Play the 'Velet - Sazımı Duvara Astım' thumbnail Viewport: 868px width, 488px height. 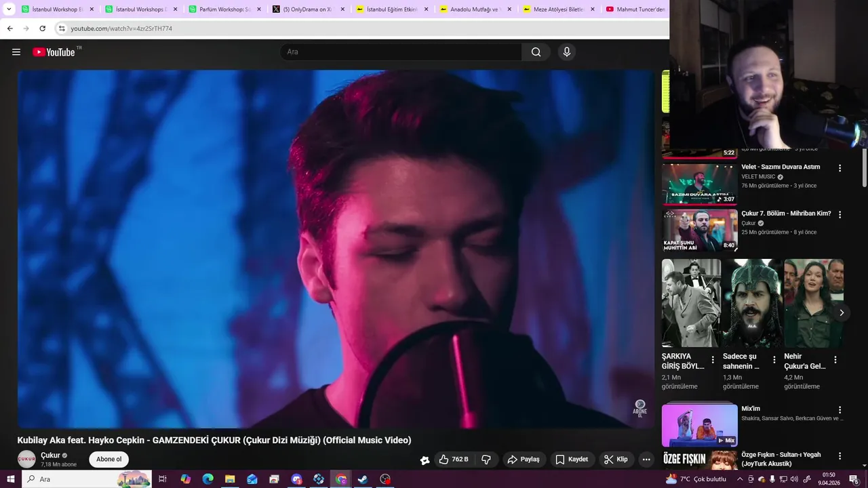pyautogui.click(x=699, y=184)
